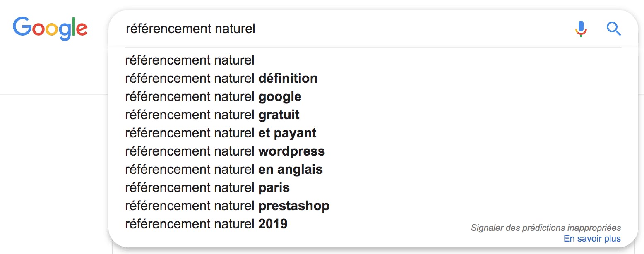Select the plain 'référencement naturel' suggestion

pos(190,60)
